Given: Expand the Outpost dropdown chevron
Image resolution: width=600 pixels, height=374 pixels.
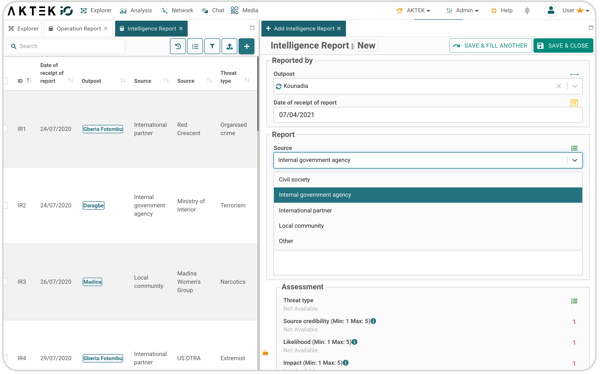Looking at the screenshot, I should point(575,86).
